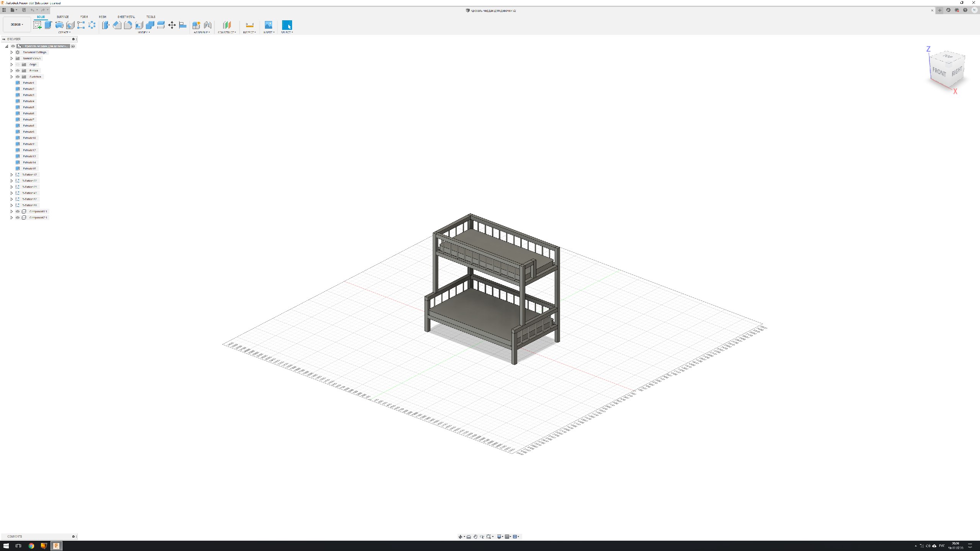Select the Revolve tool icon
980x551 pixels.
[x=59, y=25]
